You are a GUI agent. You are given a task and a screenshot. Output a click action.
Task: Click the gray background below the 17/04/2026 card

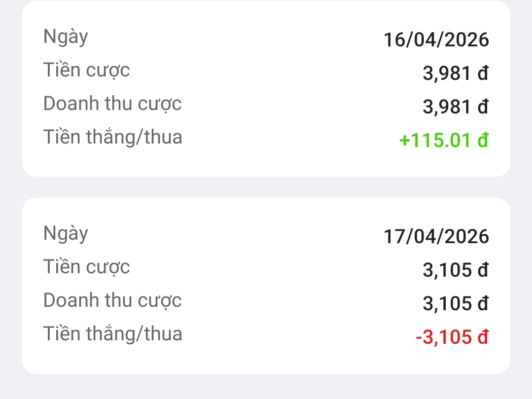coord(266,387)
